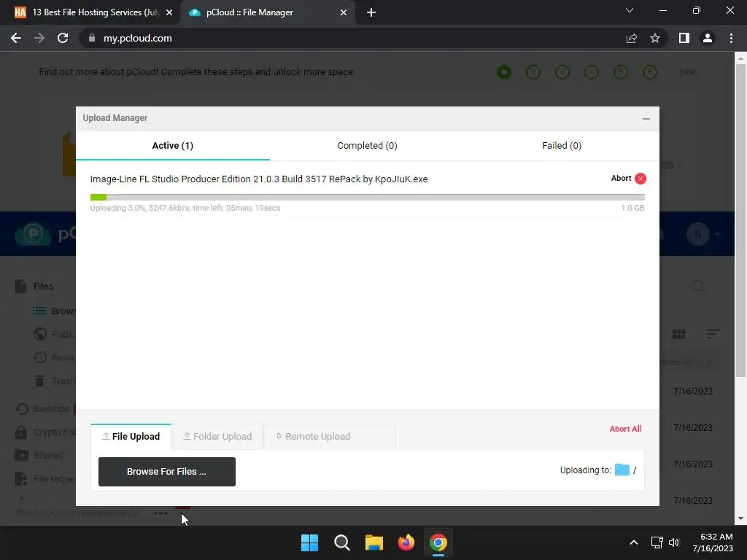This screenshot has width=747, height=560.
Task: Click the Upload Manager title text
Action: coord(115,118)
